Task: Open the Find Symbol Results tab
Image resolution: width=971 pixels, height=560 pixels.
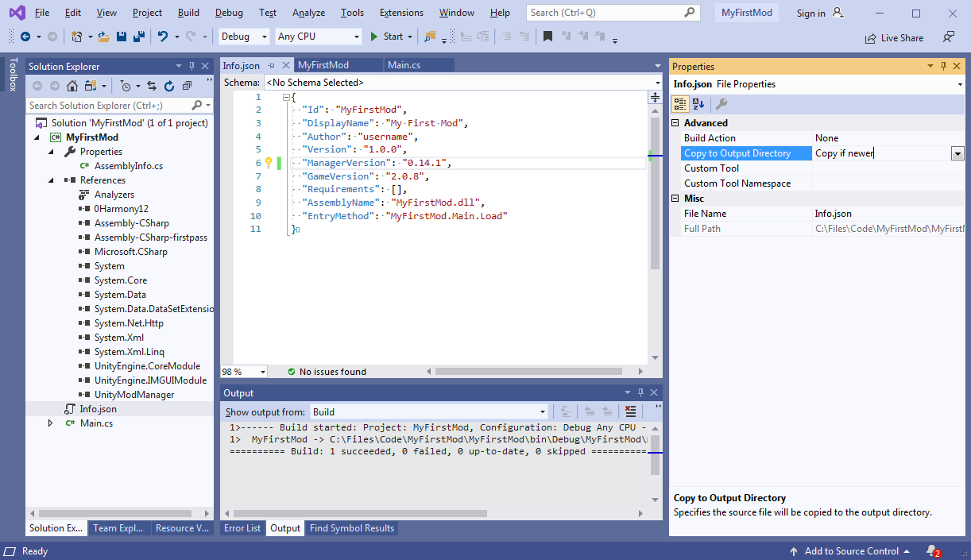Action: click(x=352, y=528)
